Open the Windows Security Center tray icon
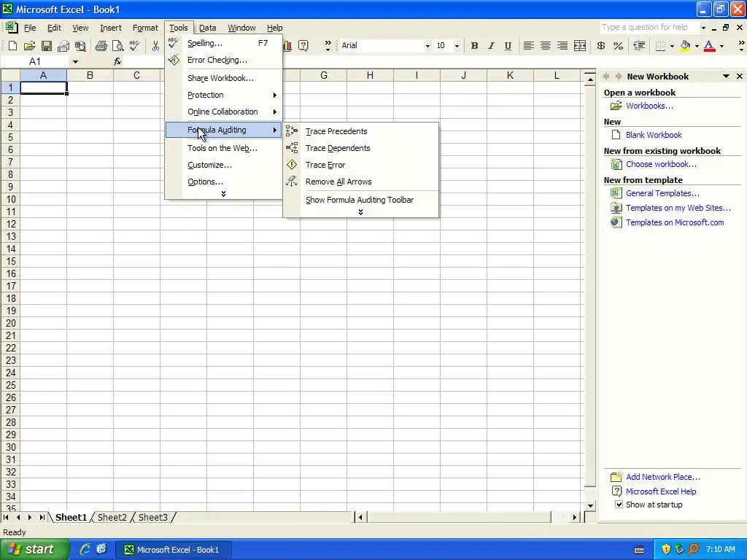 click(665, 550)
